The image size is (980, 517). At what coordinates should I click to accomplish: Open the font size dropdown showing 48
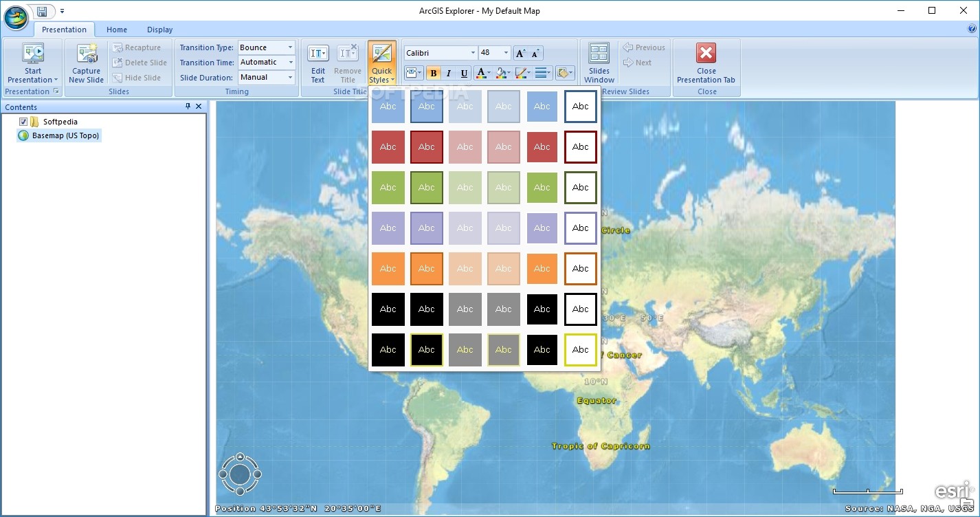tap(495, 53)
